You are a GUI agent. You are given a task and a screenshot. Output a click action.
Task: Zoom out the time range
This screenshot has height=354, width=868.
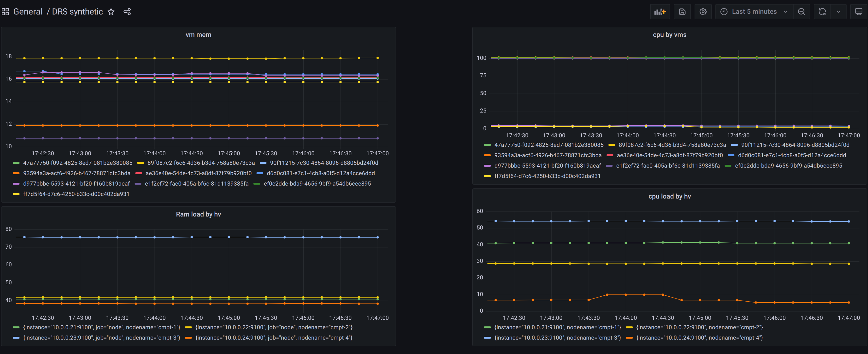tap(801, 12)
